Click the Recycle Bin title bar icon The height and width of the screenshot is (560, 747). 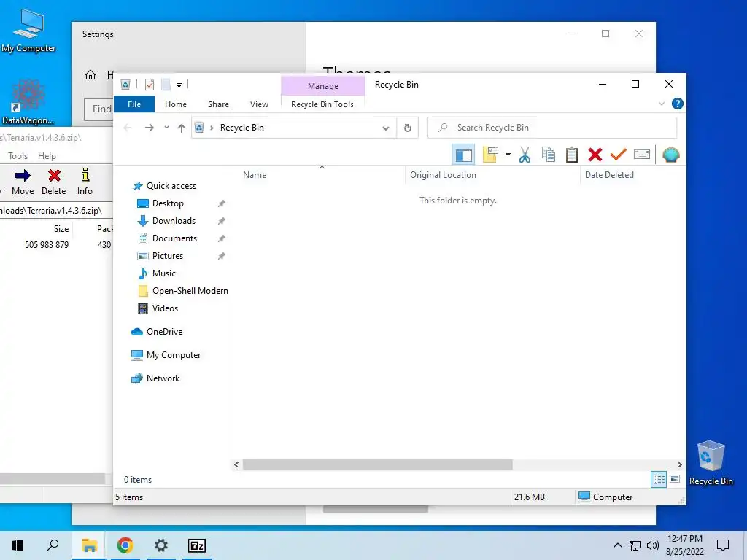(125, 85)
